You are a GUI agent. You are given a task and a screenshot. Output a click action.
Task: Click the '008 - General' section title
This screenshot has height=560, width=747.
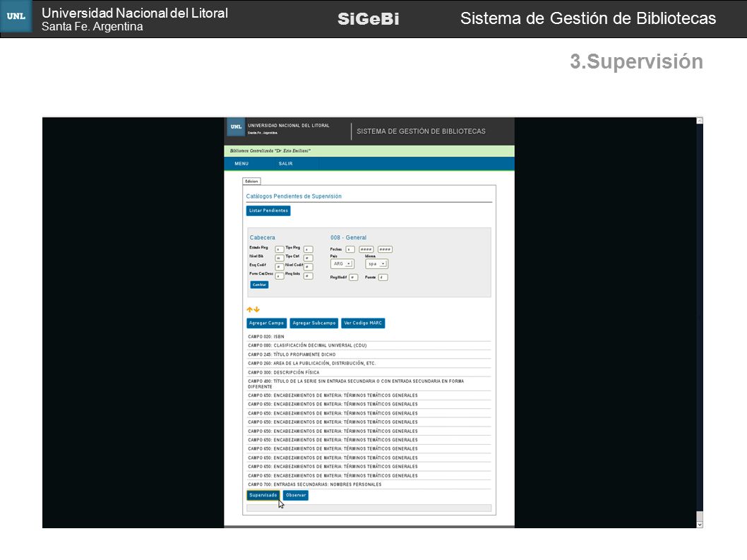click(x=348, y=237)
